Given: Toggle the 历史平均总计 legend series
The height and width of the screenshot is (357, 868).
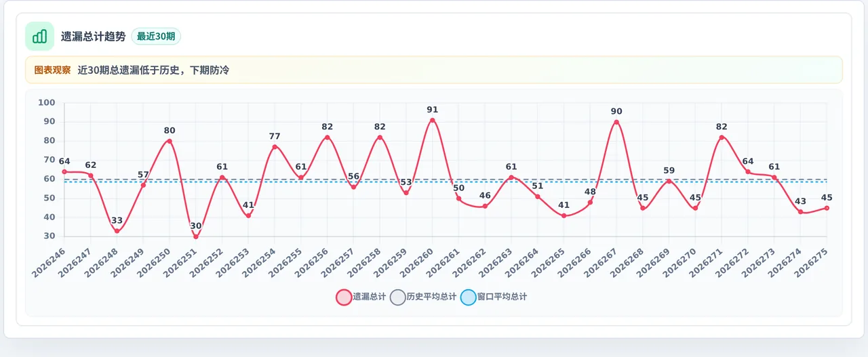Looking at the screenshot, I should (424, 297).
